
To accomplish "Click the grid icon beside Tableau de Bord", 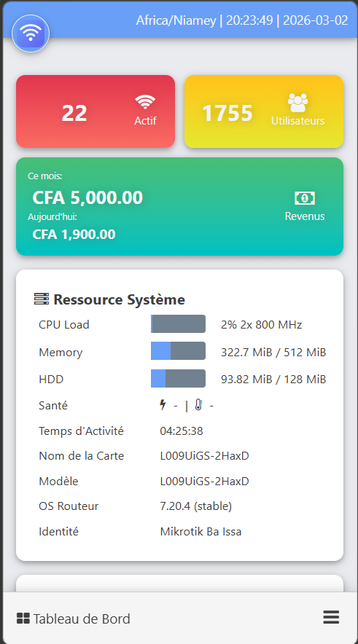I will [23, 618].
